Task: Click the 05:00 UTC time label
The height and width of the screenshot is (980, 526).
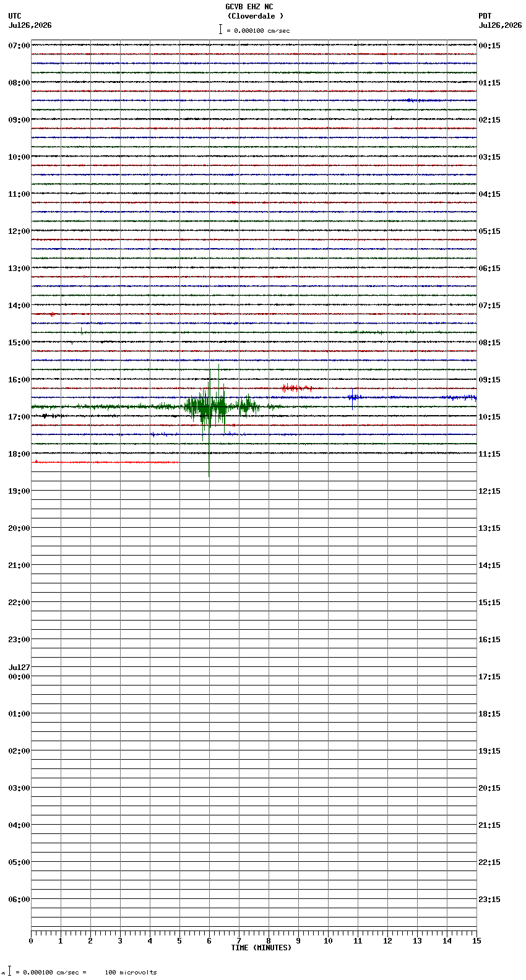Action: click(x=19, y=862)
